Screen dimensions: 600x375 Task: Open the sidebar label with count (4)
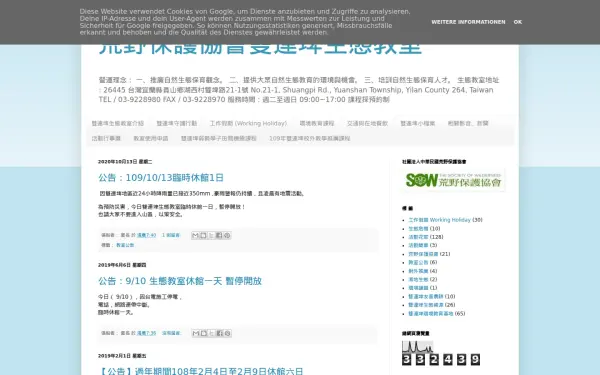[x=418, y=271]
